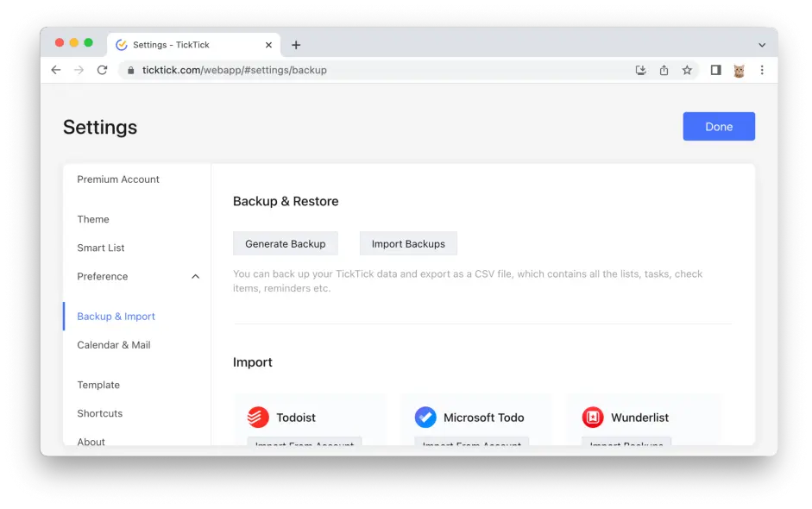This screenshot has width=812, height=509.
Task: Go back using the browser back arrow
Action: pos(56,70)
